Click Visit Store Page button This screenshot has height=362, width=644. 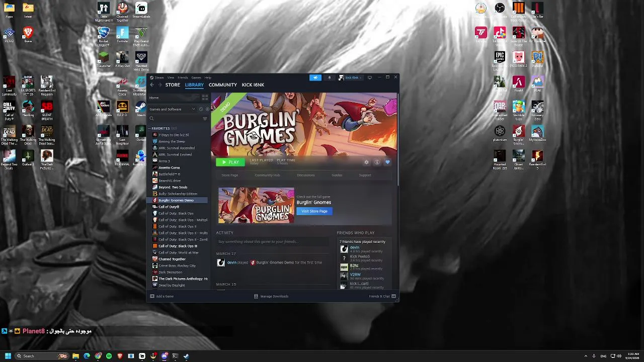(314, 211)
